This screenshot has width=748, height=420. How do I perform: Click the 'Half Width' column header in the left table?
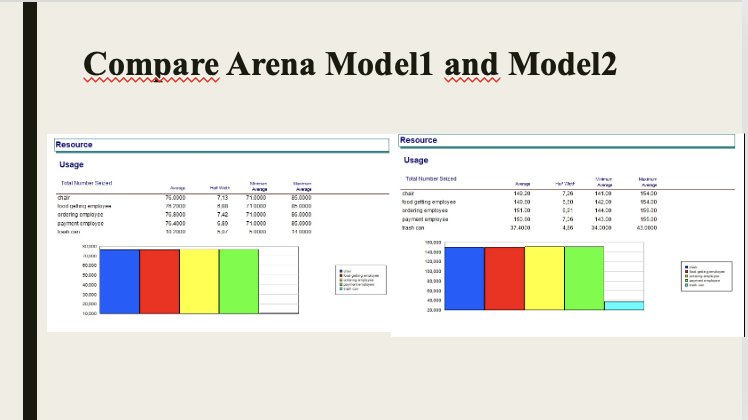pos(219,188)
